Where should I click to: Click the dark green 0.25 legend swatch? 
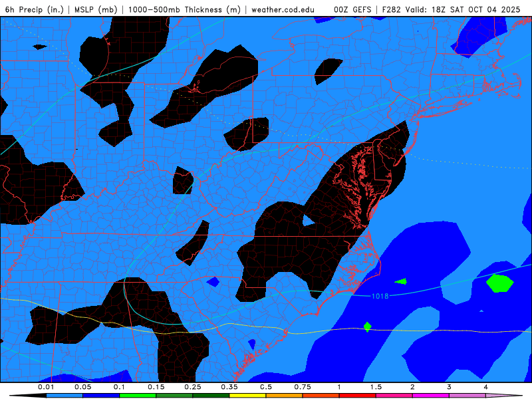pyautogui.click(x=211, y=396)
